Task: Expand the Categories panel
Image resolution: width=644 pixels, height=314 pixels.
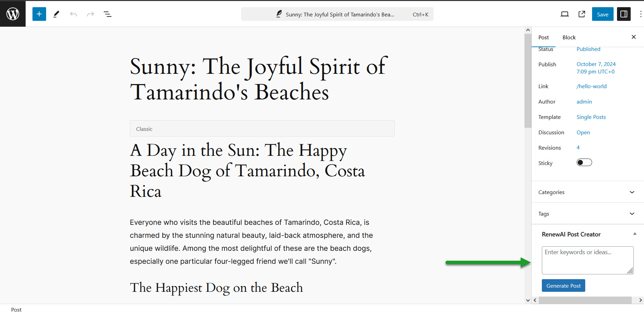Action: point(588,192)
